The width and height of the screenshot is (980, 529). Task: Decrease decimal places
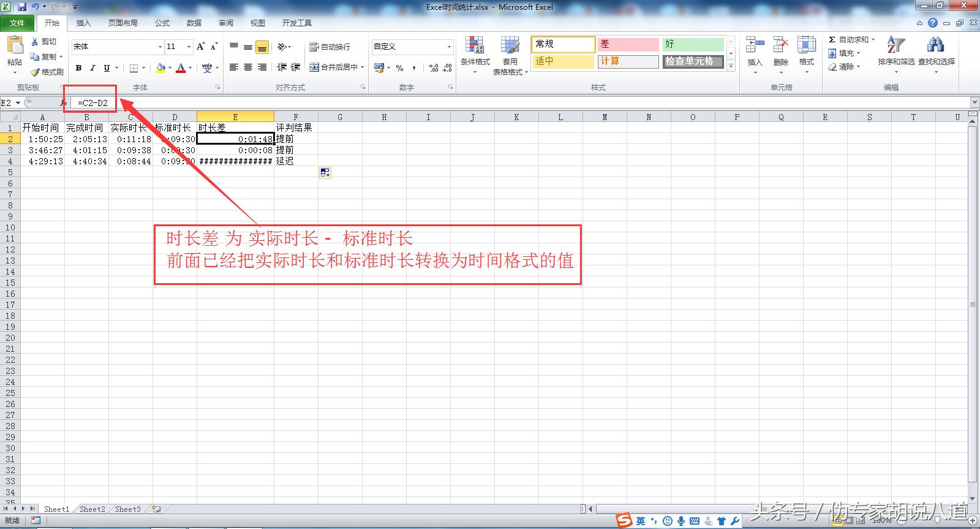(x=448, y=68)
